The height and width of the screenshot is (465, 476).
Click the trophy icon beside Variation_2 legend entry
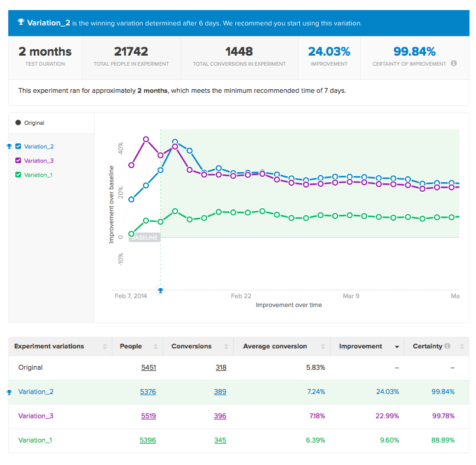[x=9, y=146]
